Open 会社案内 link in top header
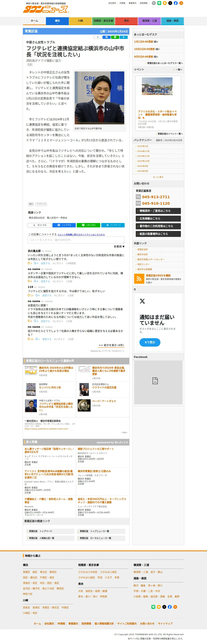 [x=112, y=3]
